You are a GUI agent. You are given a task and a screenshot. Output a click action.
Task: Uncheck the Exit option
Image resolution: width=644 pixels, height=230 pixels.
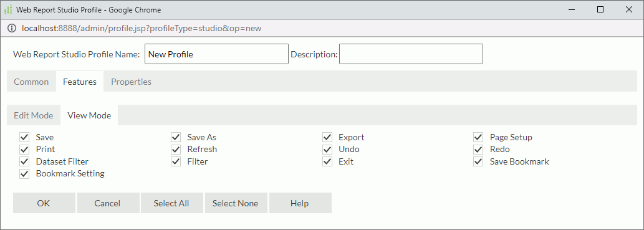327,161
